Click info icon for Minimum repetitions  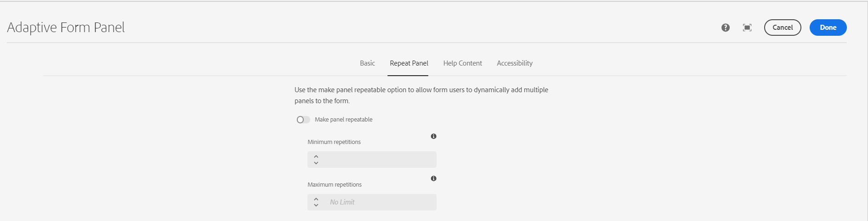point(433,136)
